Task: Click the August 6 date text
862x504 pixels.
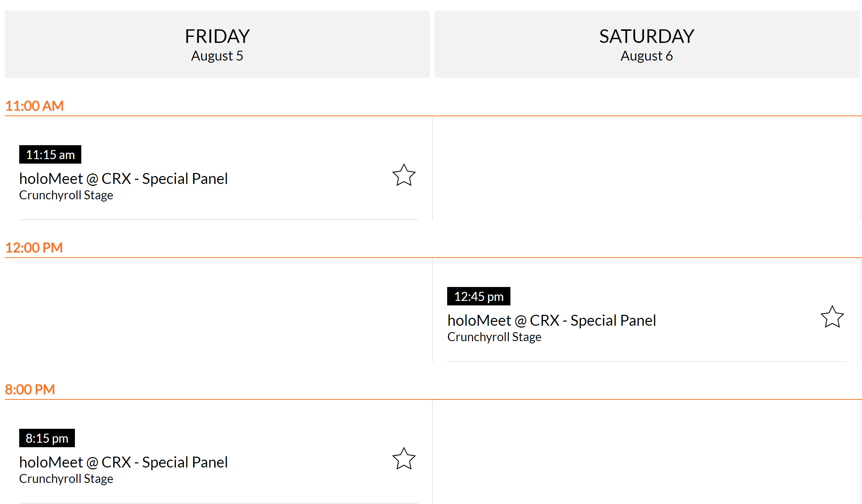Action: (646, 56)
